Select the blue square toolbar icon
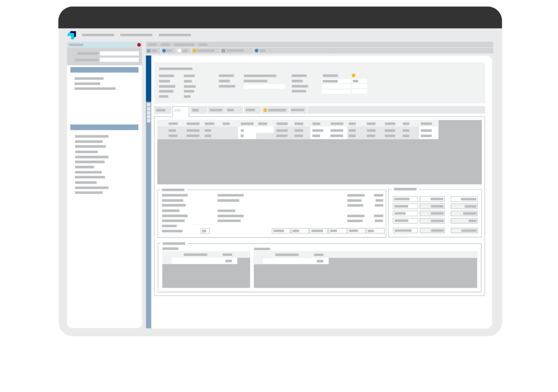The height and width of the screenshot is (392, 558). [148, 50]
